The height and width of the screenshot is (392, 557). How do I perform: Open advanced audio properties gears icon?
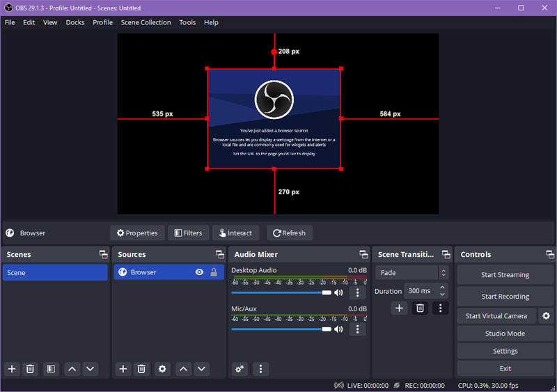[240, 369]
